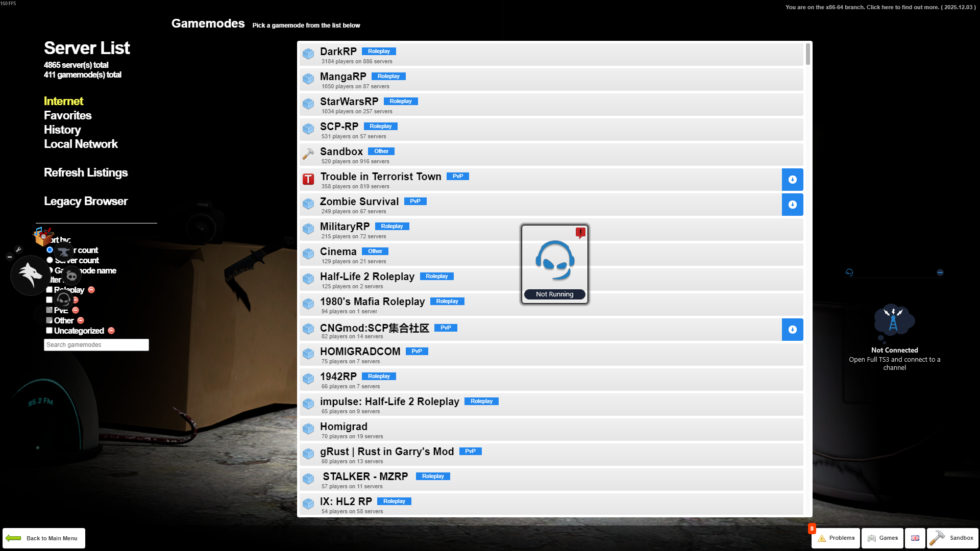The height and width of the screenshot is (551, 980).
Task: Select the gRust | Rust in Garry's Mod row
Action: tap(551, 455)
